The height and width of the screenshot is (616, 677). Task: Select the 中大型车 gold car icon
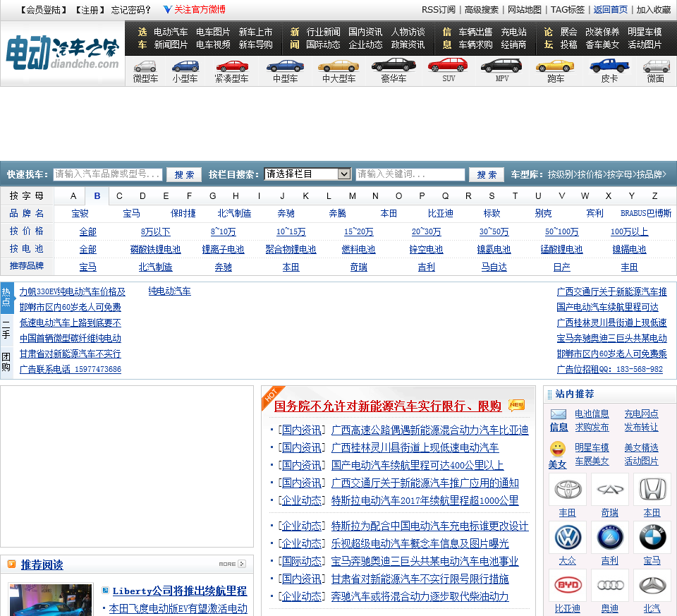pos(339,66)
